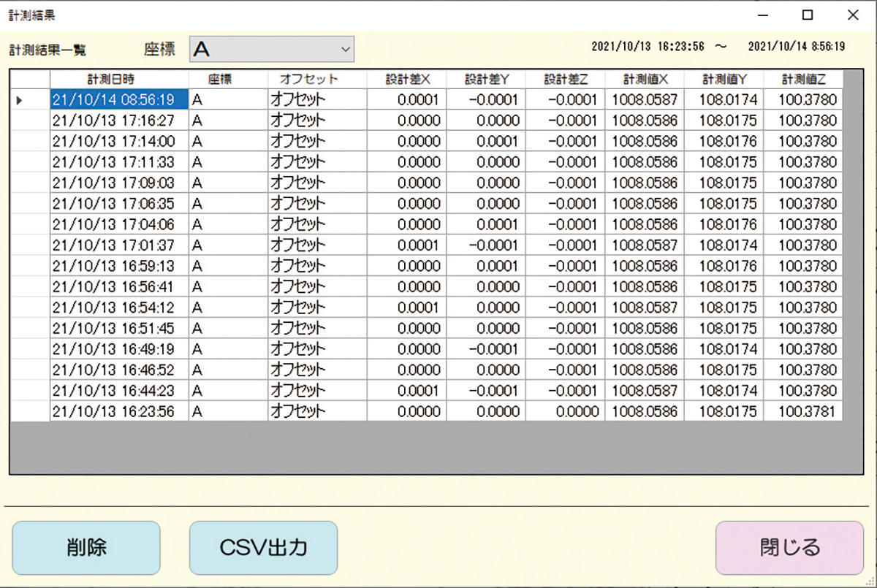Sort by 計測日時 column header

(119, 79)
